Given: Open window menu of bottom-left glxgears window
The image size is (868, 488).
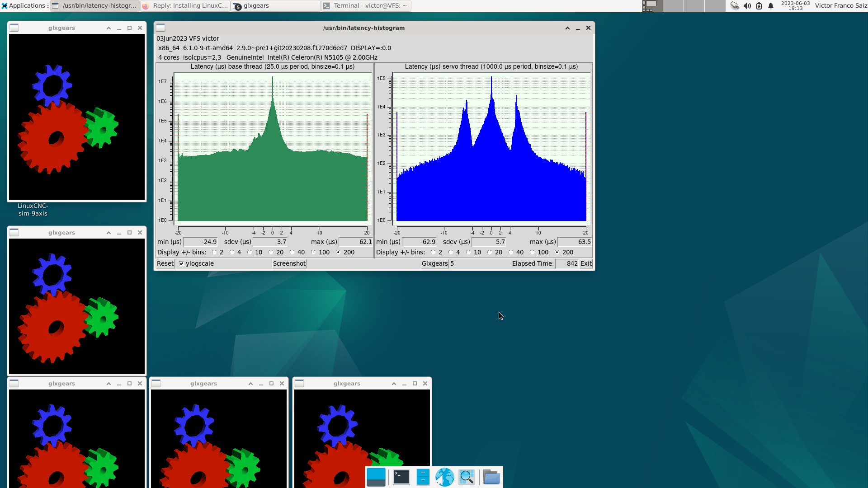Looking at the screenshot, I should coord(14,383).
